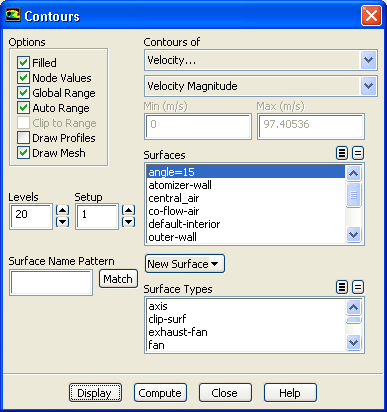The image size is (387, 412).
Task: Increase Setup value with up arrow
Action: (128, 210)
